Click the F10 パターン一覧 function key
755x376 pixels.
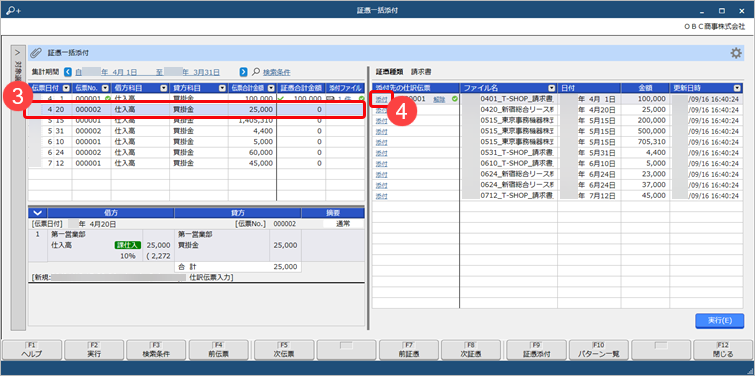coord(598,350)
